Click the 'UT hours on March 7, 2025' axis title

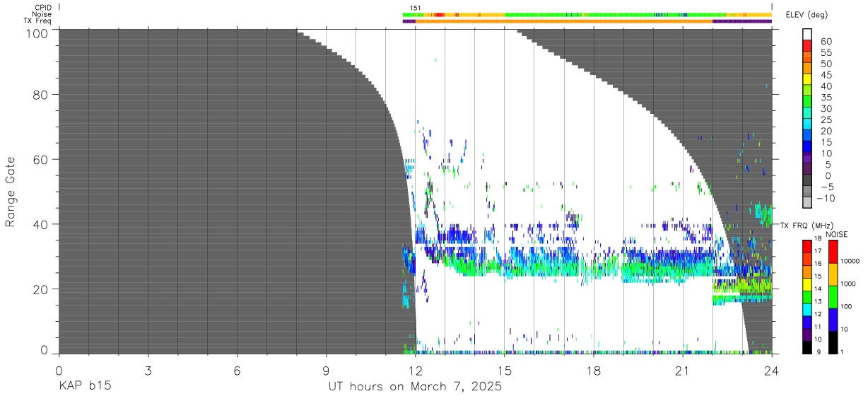pos(415,388)
